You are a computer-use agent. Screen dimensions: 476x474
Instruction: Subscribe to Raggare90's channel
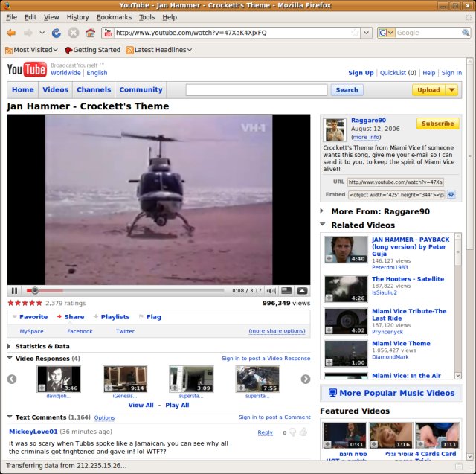coord(437,124)
